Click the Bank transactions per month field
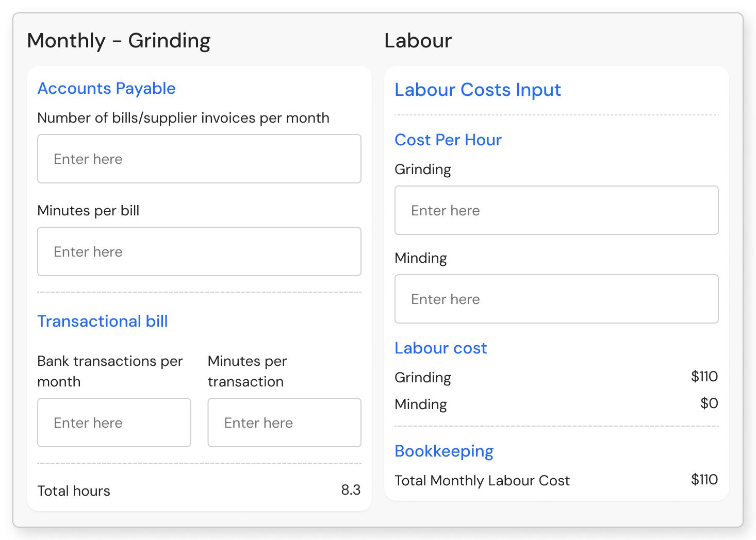756x540 pixels. (x=114, y=423)
